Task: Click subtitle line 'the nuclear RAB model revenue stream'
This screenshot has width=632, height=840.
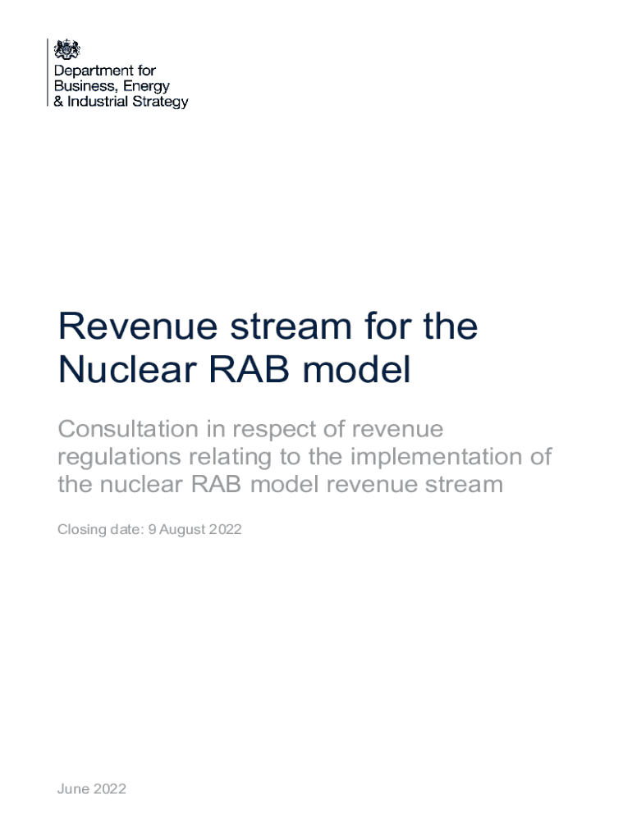Action: pyautogui.click(x=280, y=484)
